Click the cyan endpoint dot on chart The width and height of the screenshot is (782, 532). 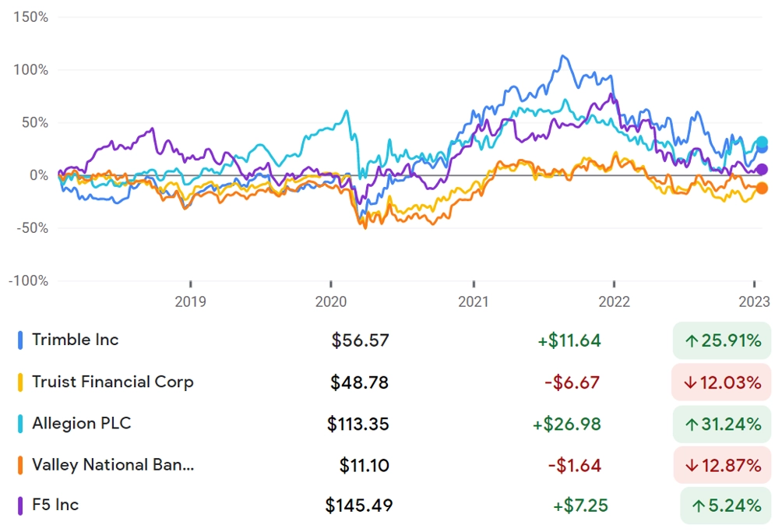pos(762,143)
